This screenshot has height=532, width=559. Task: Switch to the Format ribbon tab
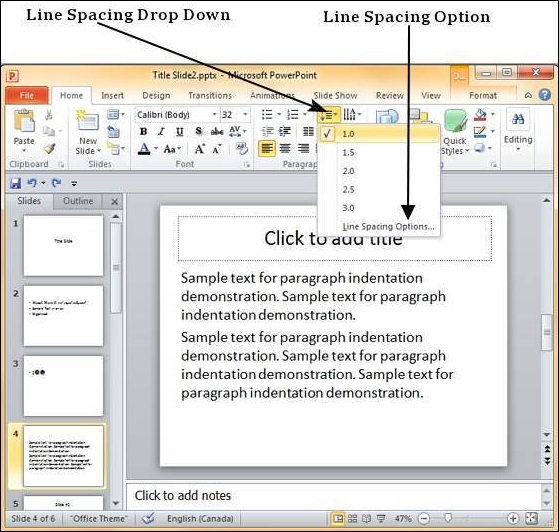[x=483, y=96]
